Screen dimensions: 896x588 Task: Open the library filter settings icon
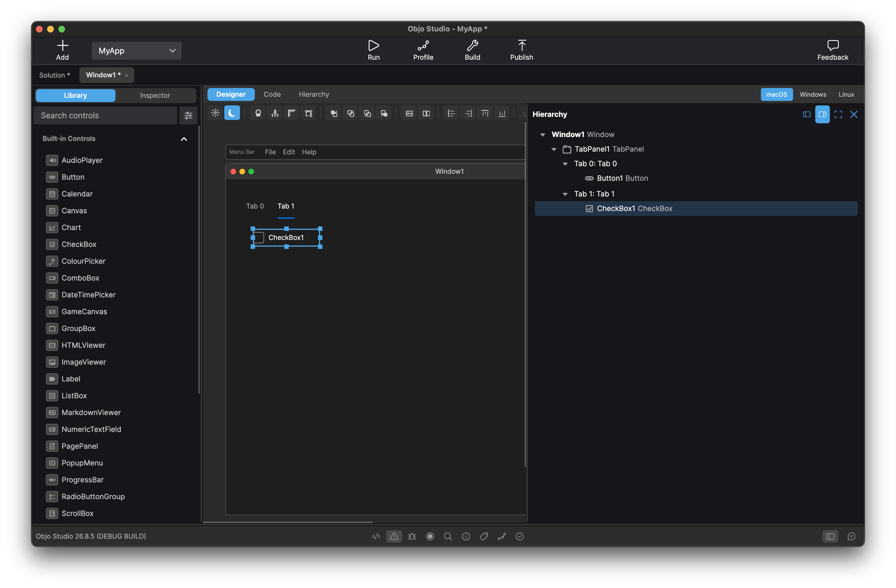(x=188, y=115)
